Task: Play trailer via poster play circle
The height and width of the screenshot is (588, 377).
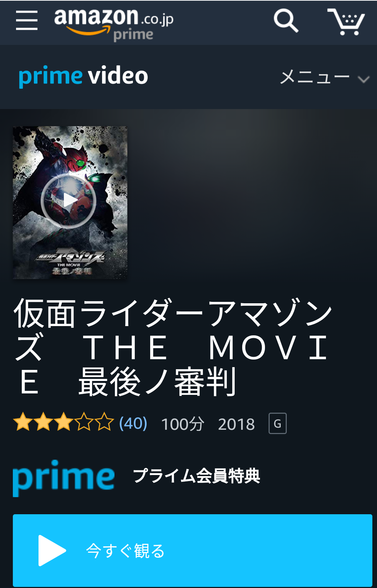Action: [68, 201]
